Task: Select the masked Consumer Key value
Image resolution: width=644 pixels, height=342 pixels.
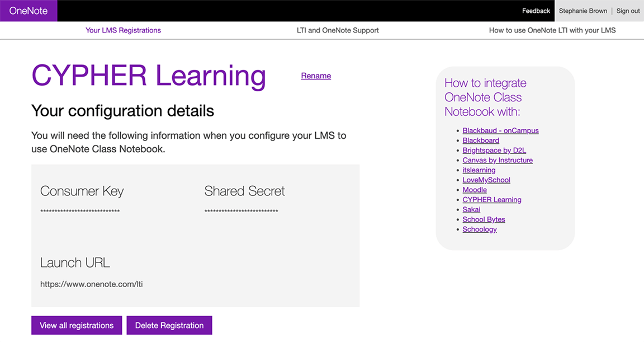Action: (x=80, y=211)
